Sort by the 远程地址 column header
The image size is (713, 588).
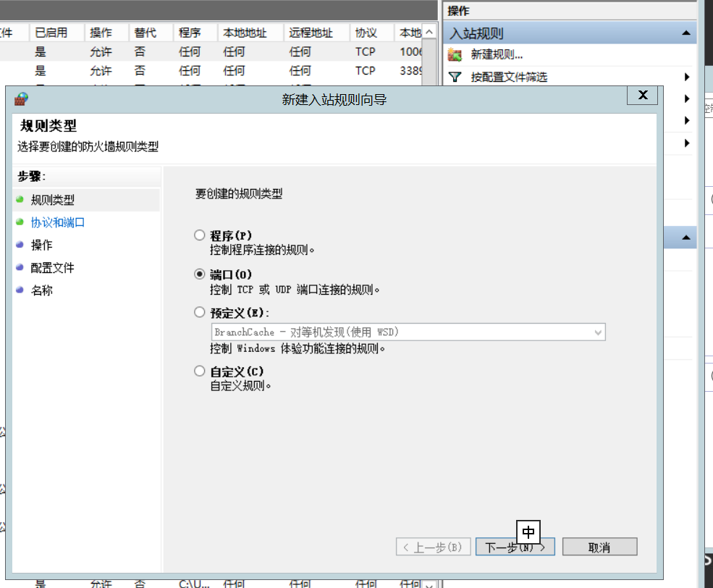pos(317,33)
